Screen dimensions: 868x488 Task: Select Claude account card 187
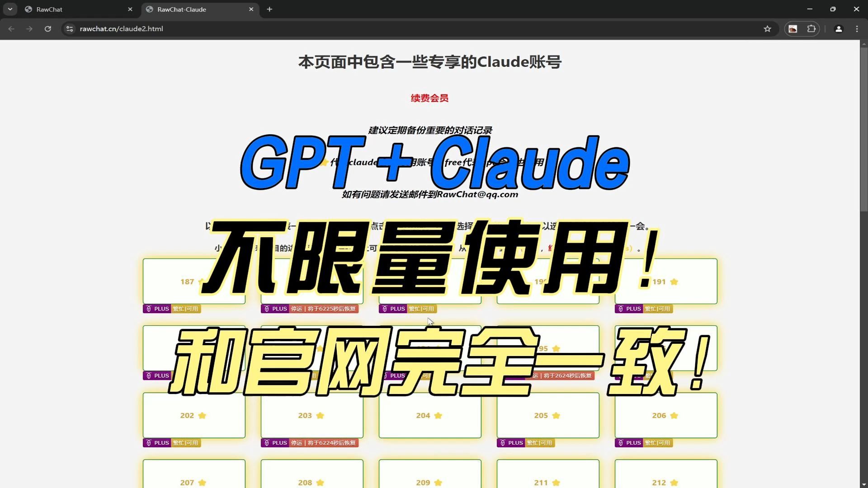point(194,281)
